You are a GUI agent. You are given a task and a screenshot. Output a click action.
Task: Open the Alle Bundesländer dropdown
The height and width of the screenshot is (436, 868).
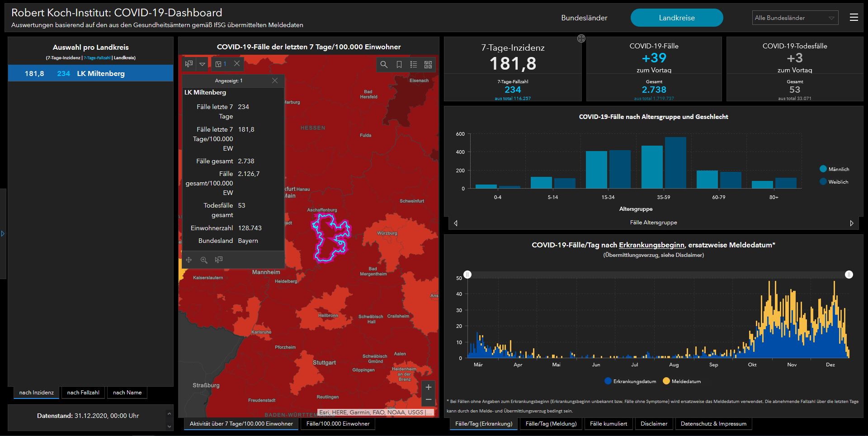pos(795,18)
